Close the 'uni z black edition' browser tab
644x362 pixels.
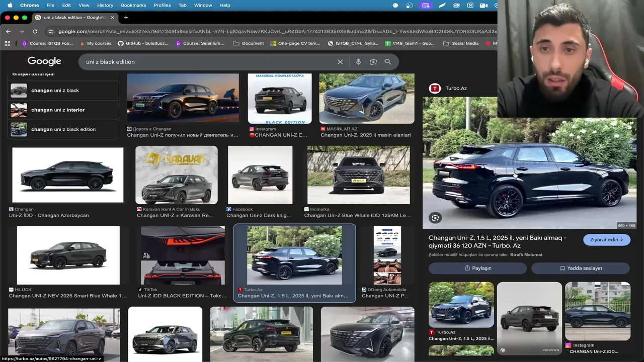tap(112, 17)
